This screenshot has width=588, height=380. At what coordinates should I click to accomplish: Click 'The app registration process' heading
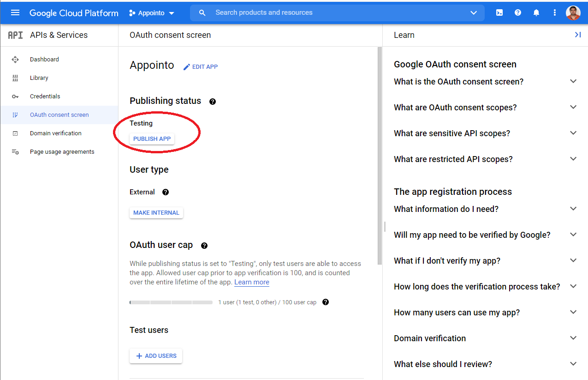(x=453, y=192)
